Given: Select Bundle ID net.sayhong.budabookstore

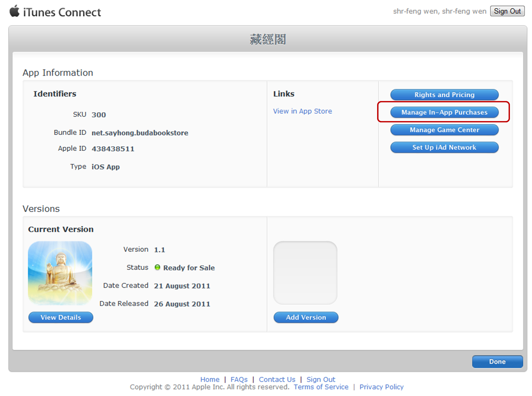Looking at the screenshot, I should tap(140, 133).
